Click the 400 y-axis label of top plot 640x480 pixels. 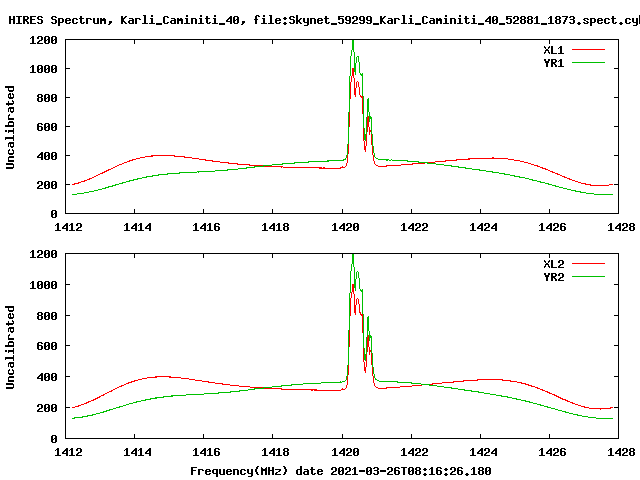47,156
